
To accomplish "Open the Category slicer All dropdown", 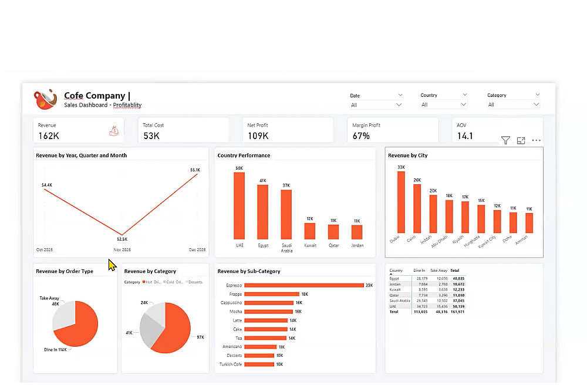I will pos(513,104).
